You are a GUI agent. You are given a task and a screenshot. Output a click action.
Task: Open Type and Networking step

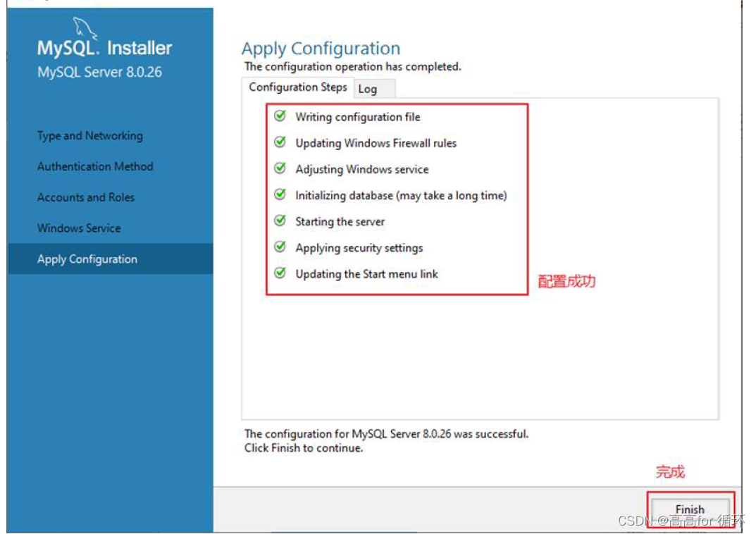[x=90, y=136]
